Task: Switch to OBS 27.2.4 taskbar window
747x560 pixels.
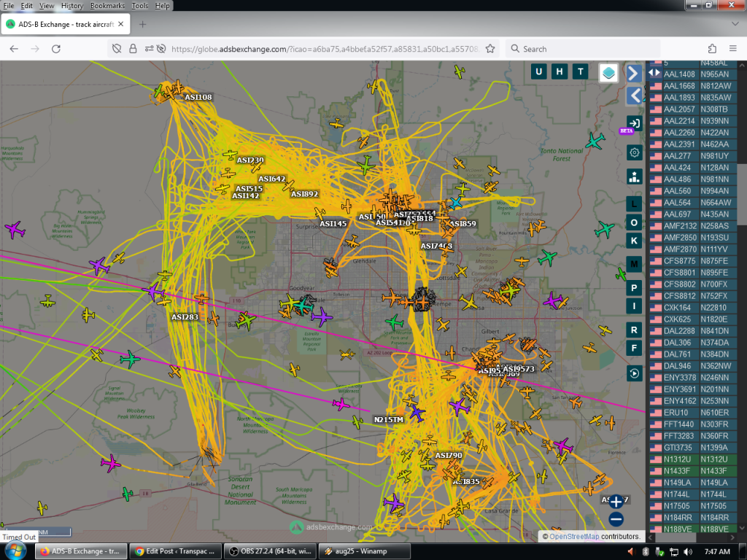Action: (270, 551)
